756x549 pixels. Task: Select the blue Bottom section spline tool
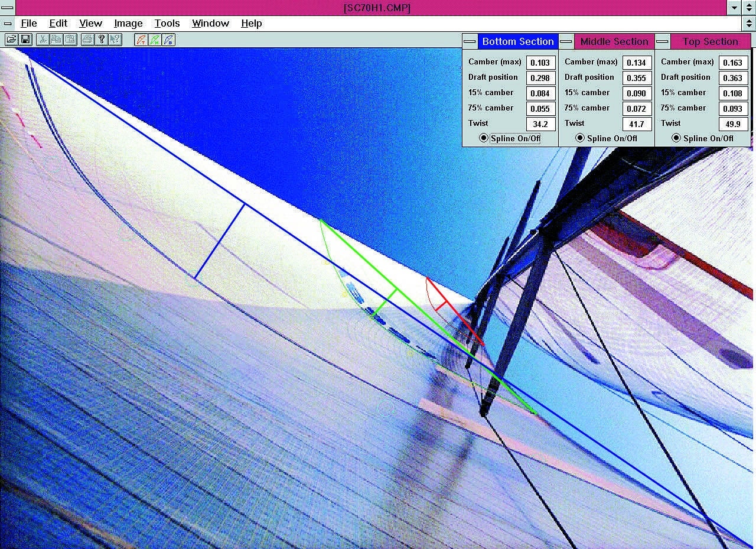[x=168, y=39]
